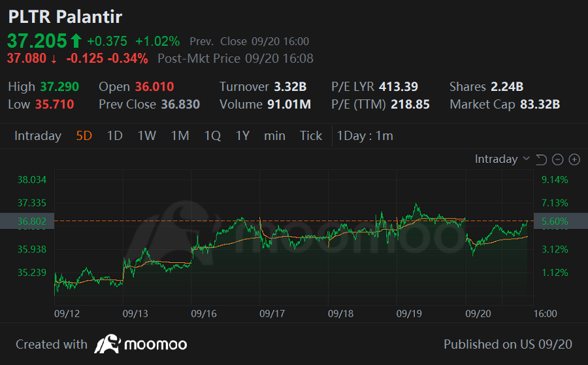The height and width of the screenshot is (365, 588).
Task: Click the green up arrow beside price
Action: 76,41
